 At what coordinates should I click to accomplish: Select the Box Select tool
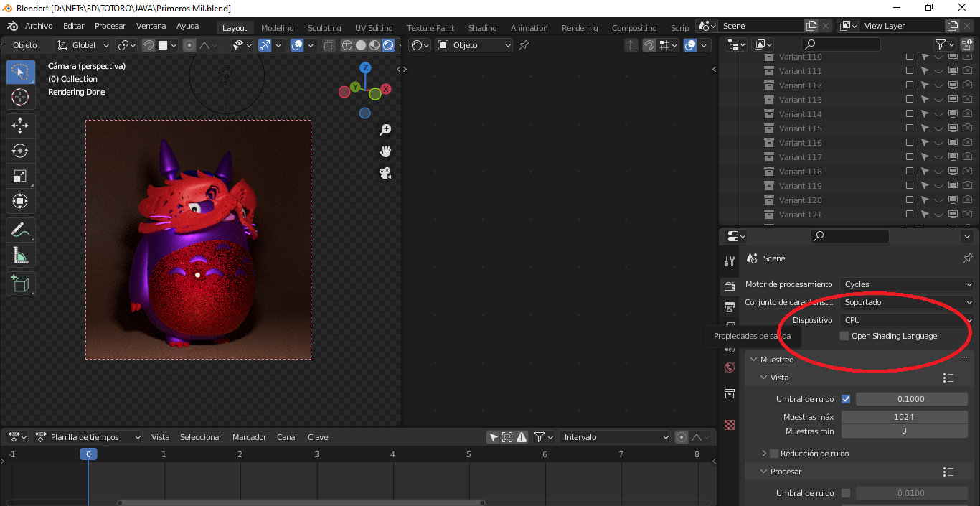(20, 72)
